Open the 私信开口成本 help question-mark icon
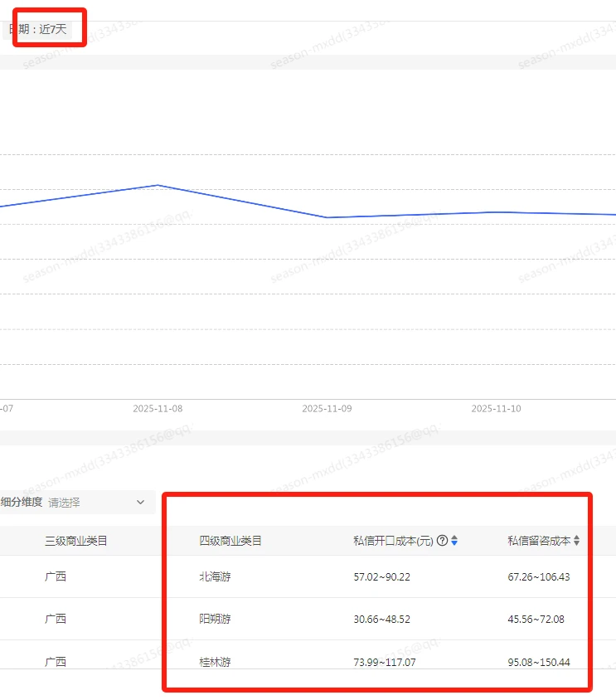 tap(442, 541)
